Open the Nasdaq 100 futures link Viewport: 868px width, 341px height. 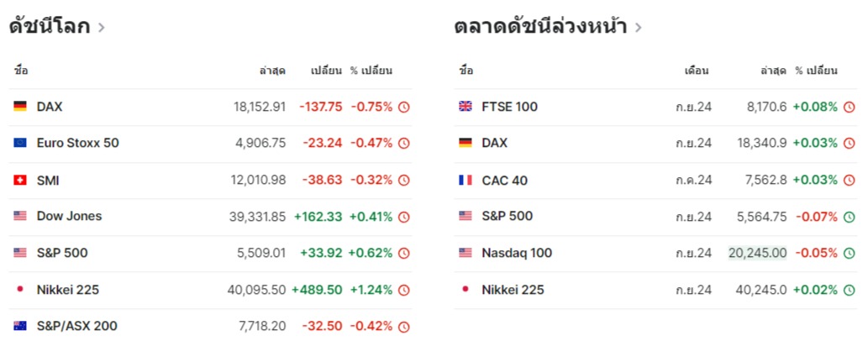517,253
